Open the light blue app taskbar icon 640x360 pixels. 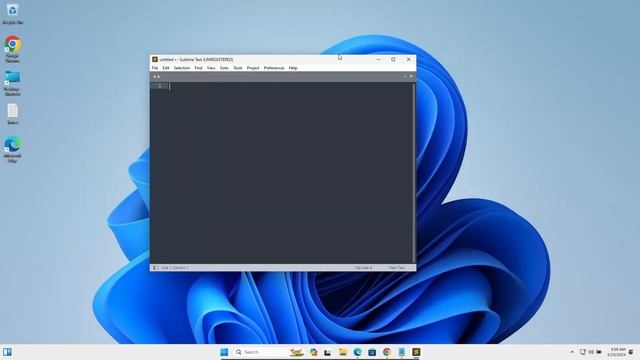(402, 352)
